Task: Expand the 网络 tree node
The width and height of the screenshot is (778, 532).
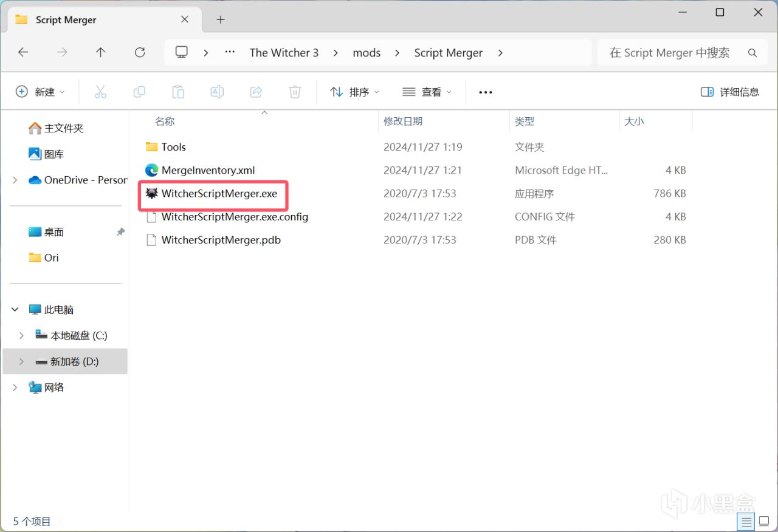Action: 15,387
